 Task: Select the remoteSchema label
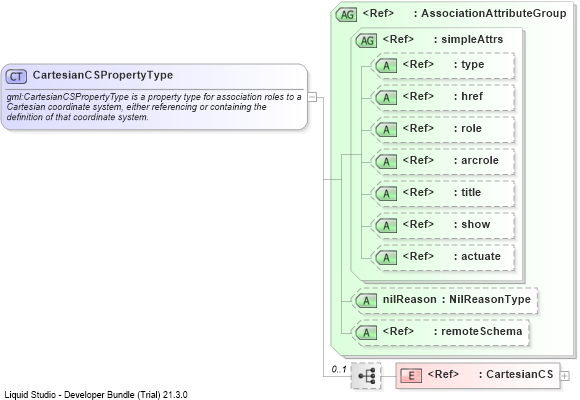pyautogui.click(x=482, y=331)
